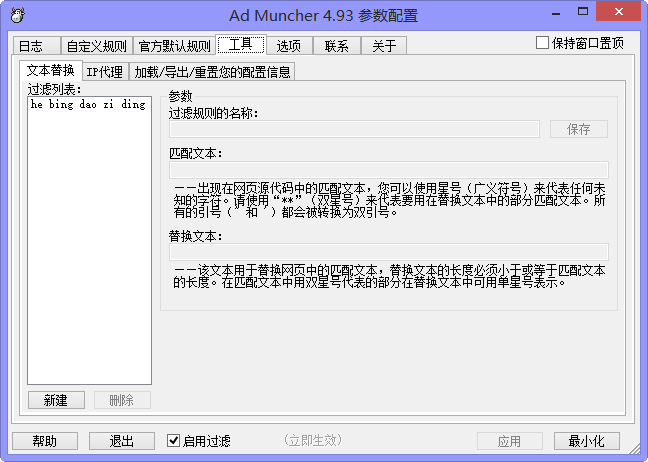Minimize the window from title bar
The height and width of the screenshot is (462, 648).
coord(556,12)
